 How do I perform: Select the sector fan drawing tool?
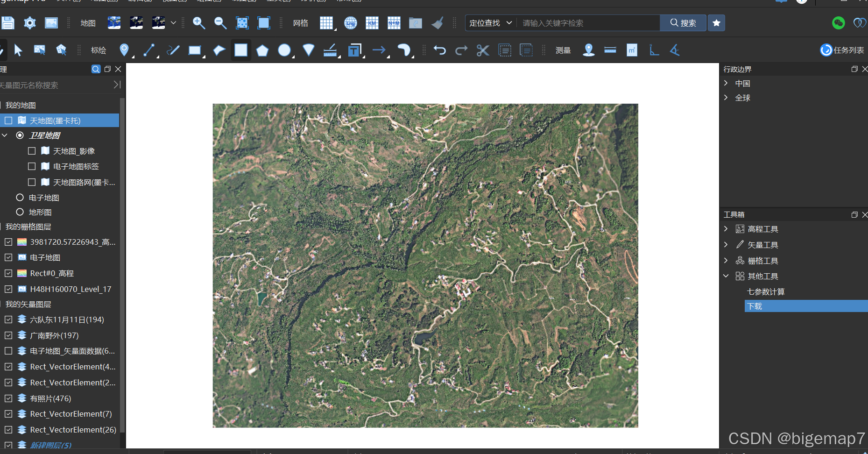(309, 50)
